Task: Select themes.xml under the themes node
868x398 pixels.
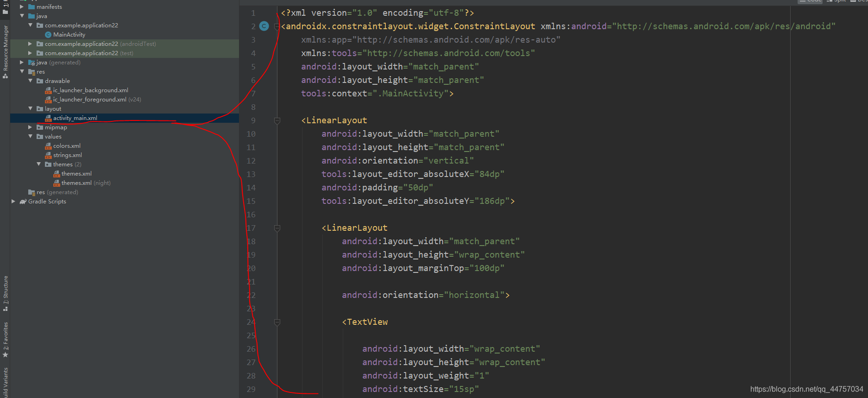Action: (x=76, y=174)
